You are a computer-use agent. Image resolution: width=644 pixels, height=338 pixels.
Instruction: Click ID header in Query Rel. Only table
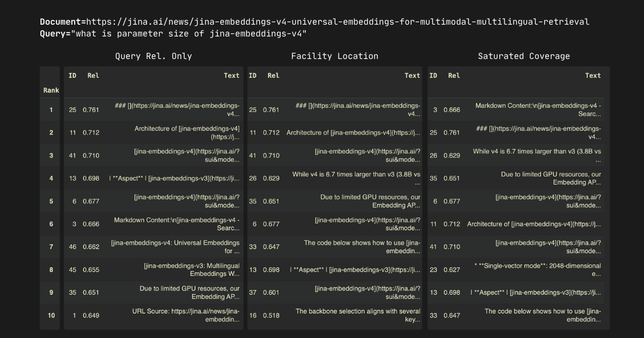(72, 76)
